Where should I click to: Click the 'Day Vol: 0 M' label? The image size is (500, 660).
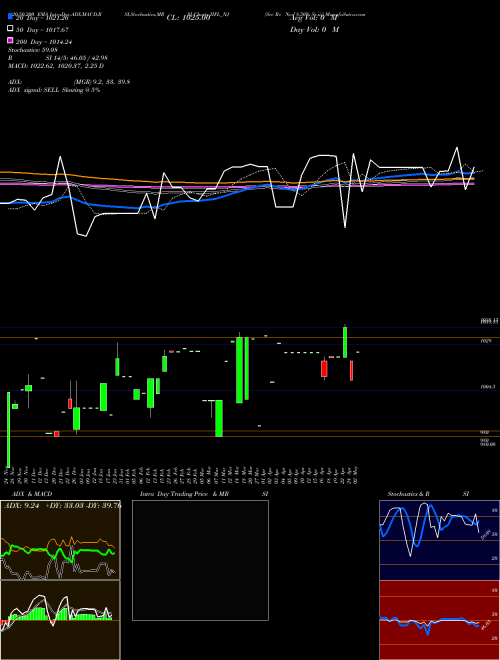(314, 29)
